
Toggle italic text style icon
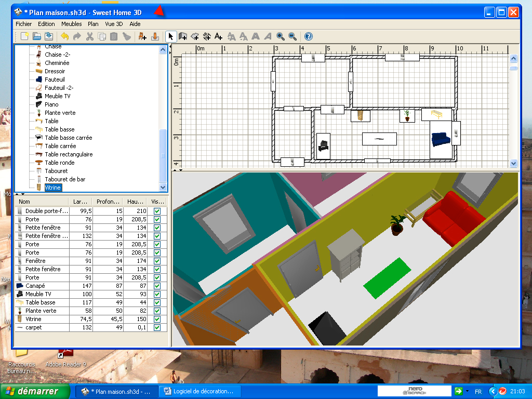click(x=268, y=36)
